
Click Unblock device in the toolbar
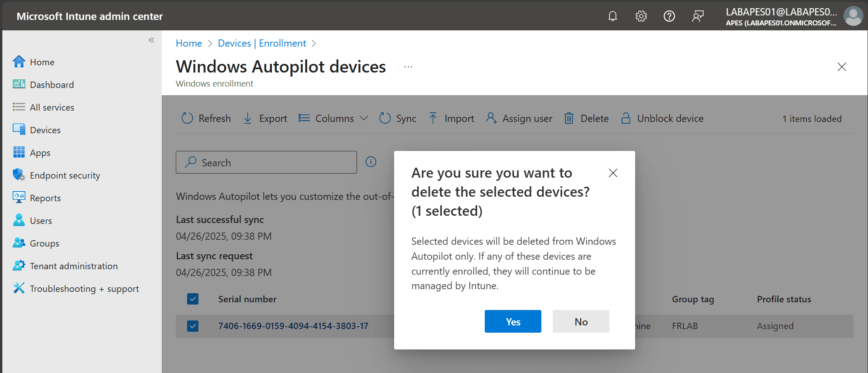(662, 118)
